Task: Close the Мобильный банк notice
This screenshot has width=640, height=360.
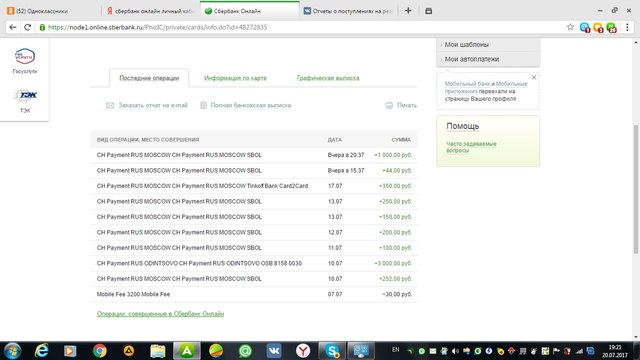Action: (534, 77)
